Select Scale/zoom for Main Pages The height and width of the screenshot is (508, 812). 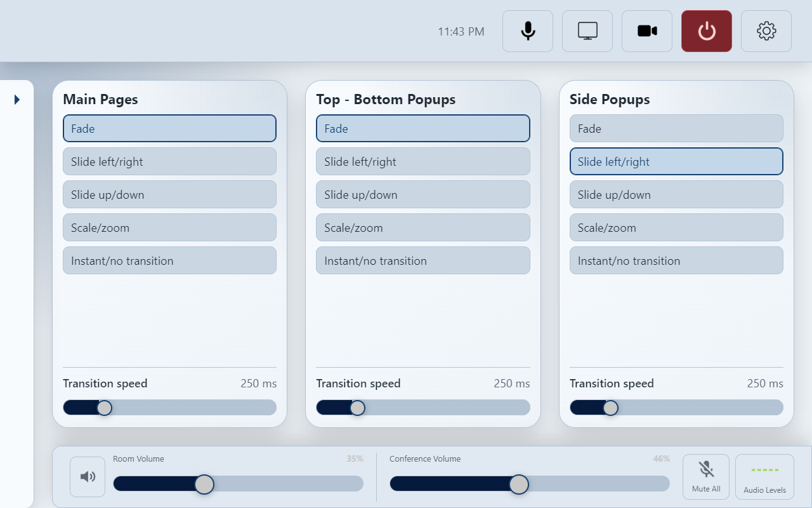click(x=169, y=227)
